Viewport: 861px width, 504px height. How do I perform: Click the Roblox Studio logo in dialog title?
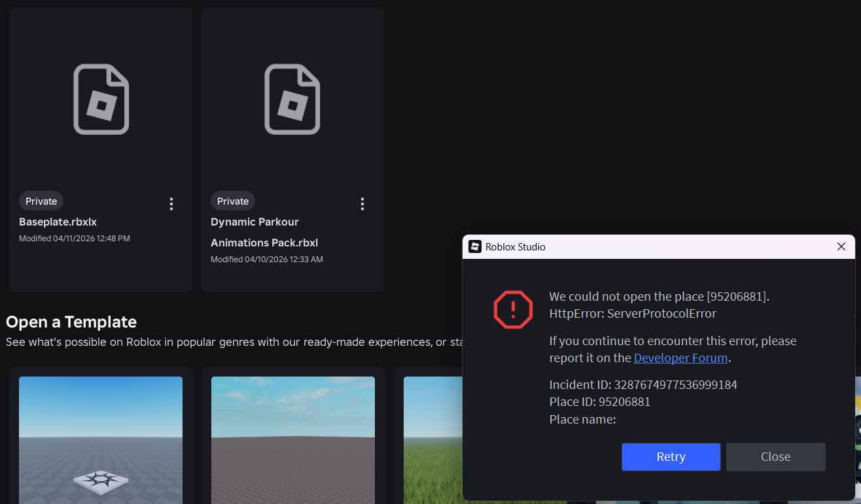click(x=475, y=246)
